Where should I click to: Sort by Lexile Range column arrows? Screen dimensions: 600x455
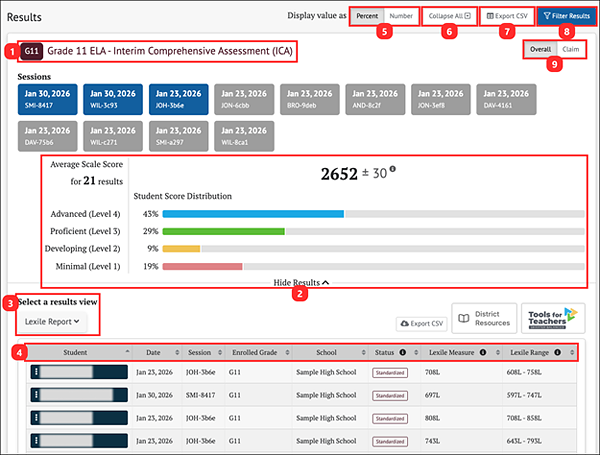click(x=572, y=352)
